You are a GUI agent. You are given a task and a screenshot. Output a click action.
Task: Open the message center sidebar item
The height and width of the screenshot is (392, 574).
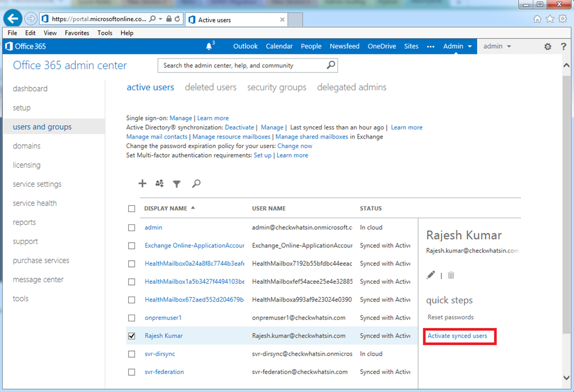tap(38, 279)
